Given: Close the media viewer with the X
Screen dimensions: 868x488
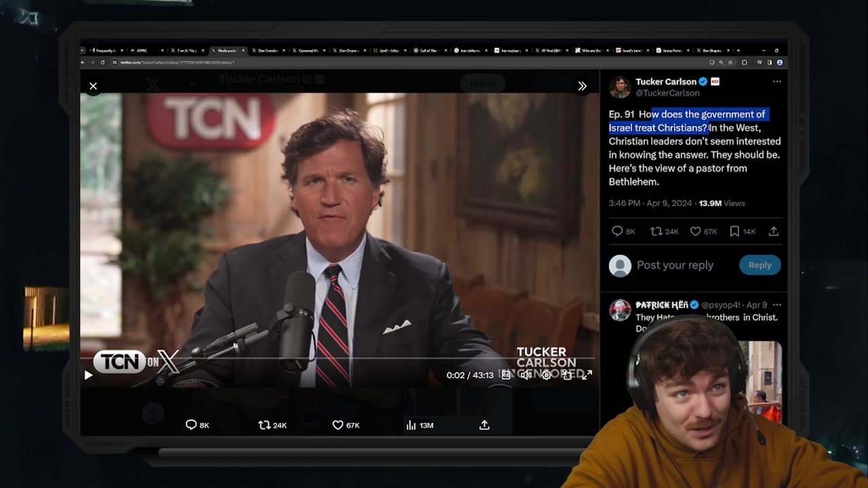Looking at the screenshot, I should click(93, 86).
